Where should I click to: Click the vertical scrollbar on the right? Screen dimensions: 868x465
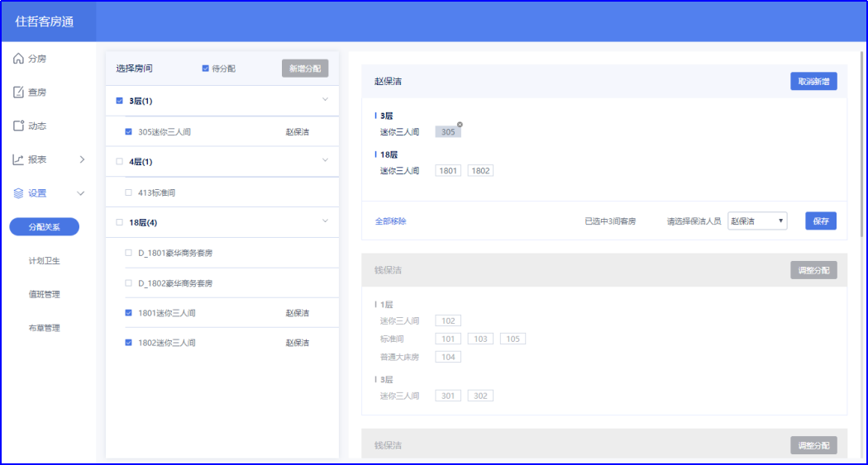[x=861, y=144]
